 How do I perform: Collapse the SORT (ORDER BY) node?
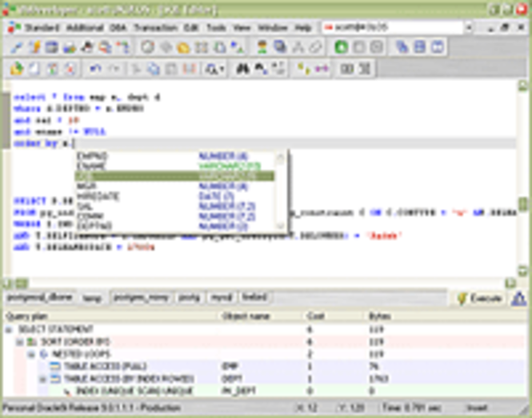(x=20, y=342)
